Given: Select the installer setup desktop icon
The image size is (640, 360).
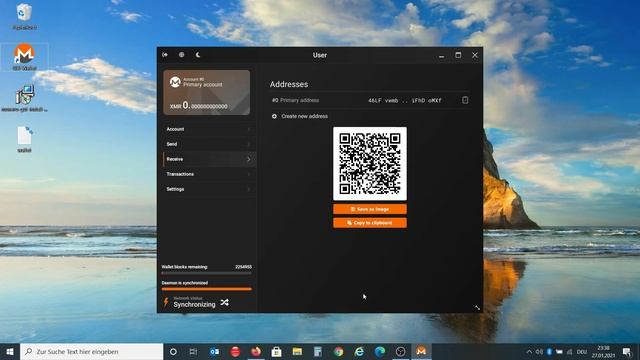Looking at the screenshot, I should tap(24, 98).
